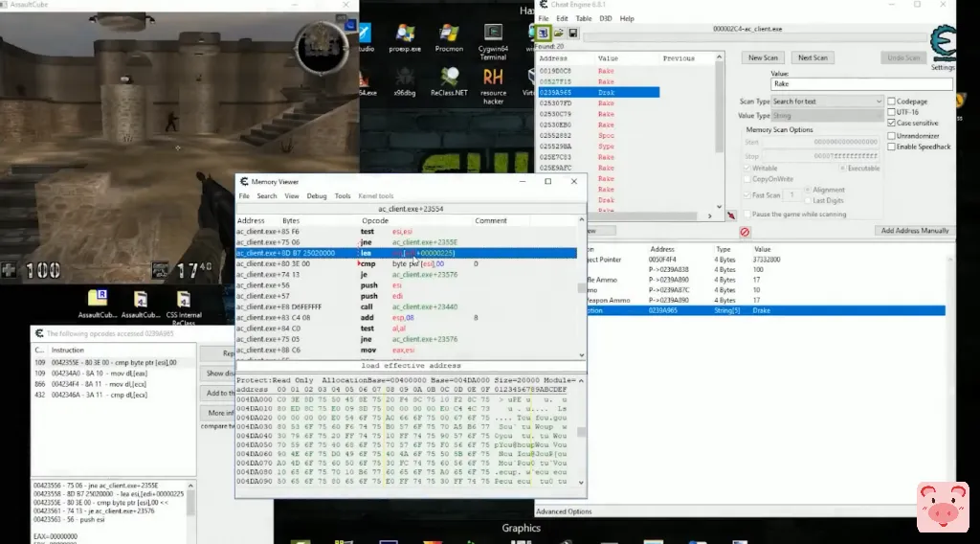Select the Last Digits radio button

click(808, 200)
